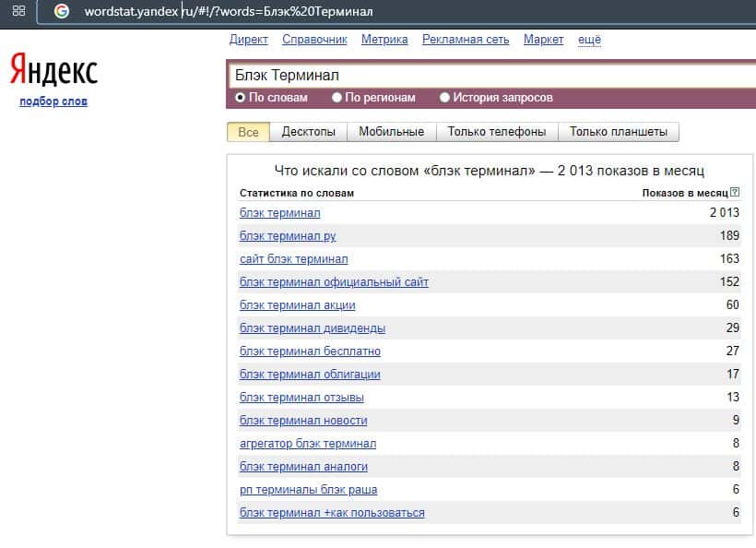Viewport: 756px width, 548px height.
Task: Click the 13 impressions value
Action: 733,397
